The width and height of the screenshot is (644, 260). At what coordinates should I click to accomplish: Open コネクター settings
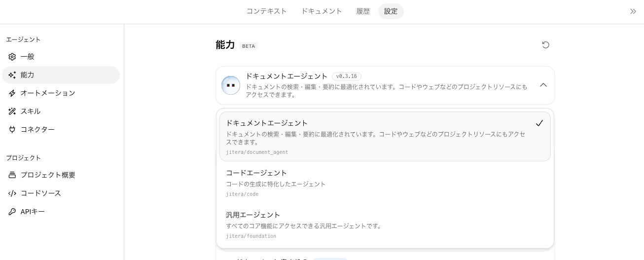coord(61,130)
